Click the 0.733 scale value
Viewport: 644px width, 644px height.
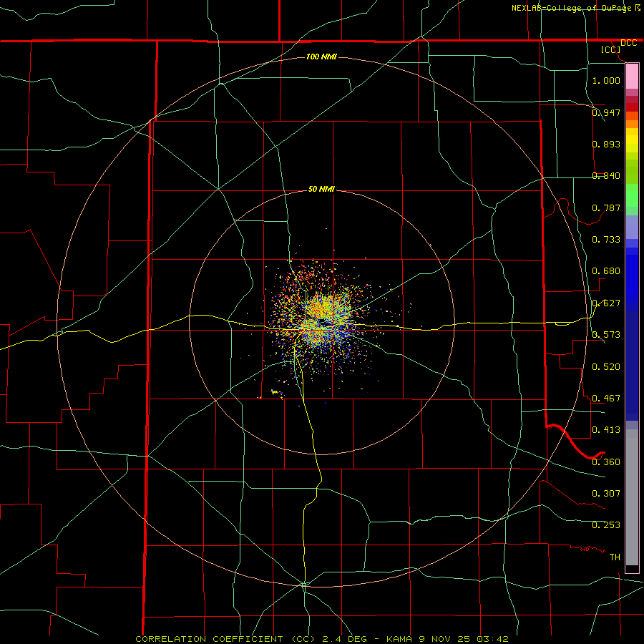606,239
